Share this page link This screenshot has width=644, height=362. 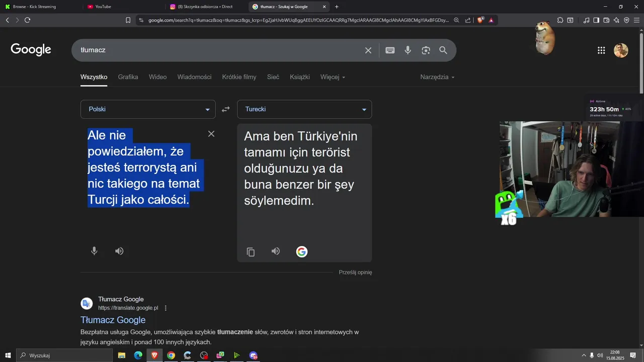coord(468,20)
